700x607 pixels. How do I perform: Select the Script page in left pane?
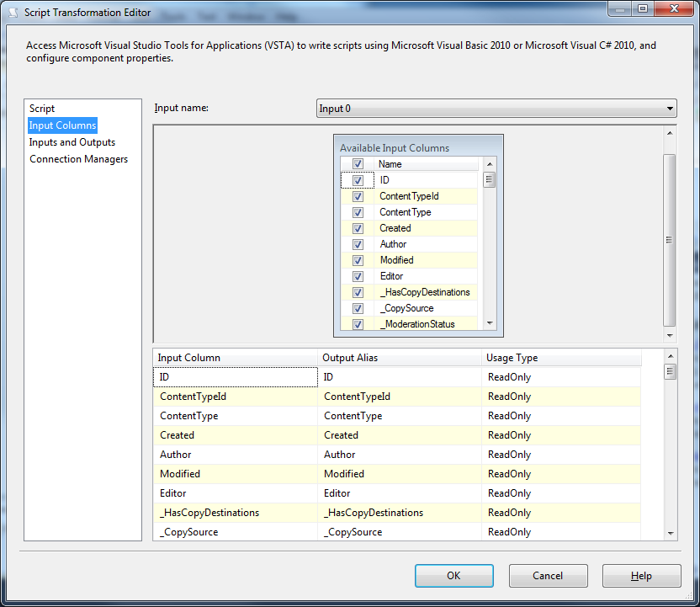[42, 109]
